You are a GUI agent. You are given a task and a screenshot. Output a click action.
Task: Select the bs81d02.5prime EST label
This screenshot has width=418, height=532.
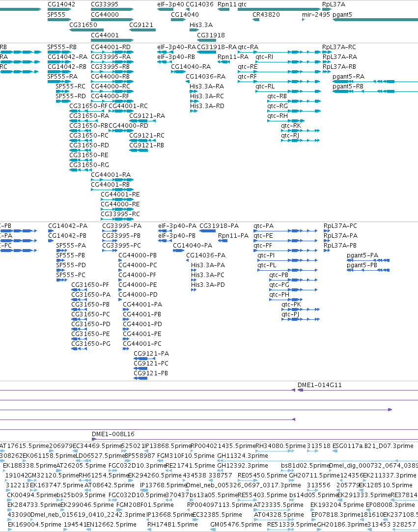306,466
